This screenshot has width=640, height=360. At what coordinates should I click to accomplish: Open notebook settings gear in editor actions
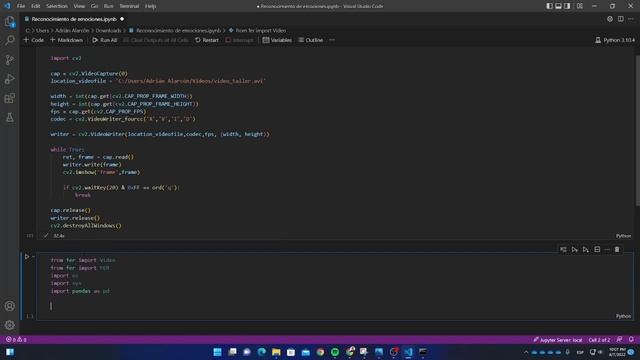click(610, 19)
